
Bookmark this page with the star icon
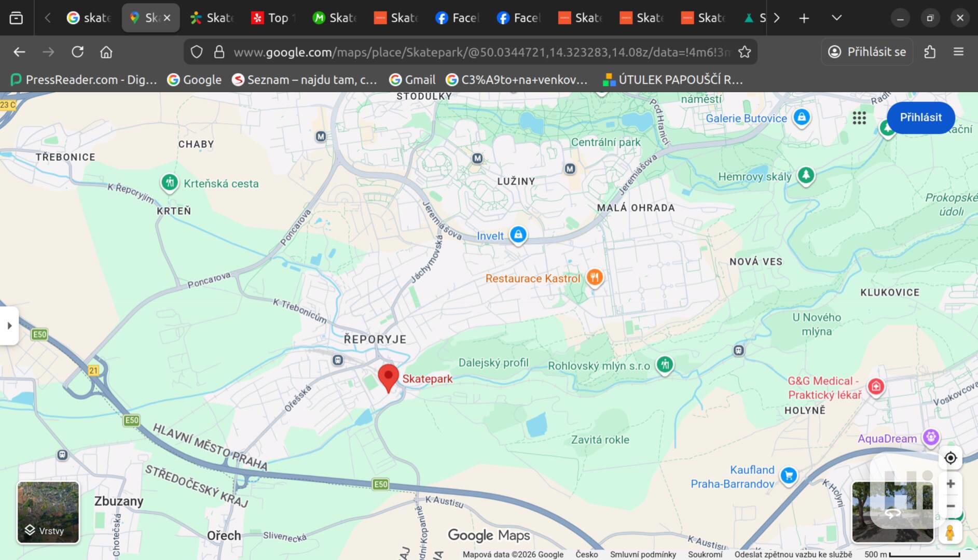click(745, 52)
